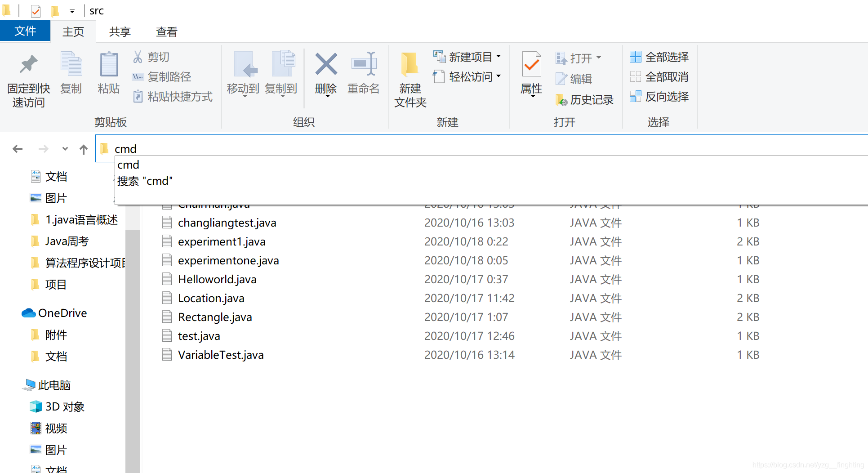Expand the 轻松访问 dropdown
Screen dimensions: 868x473
pyautogui.click(x=499, y=76)
